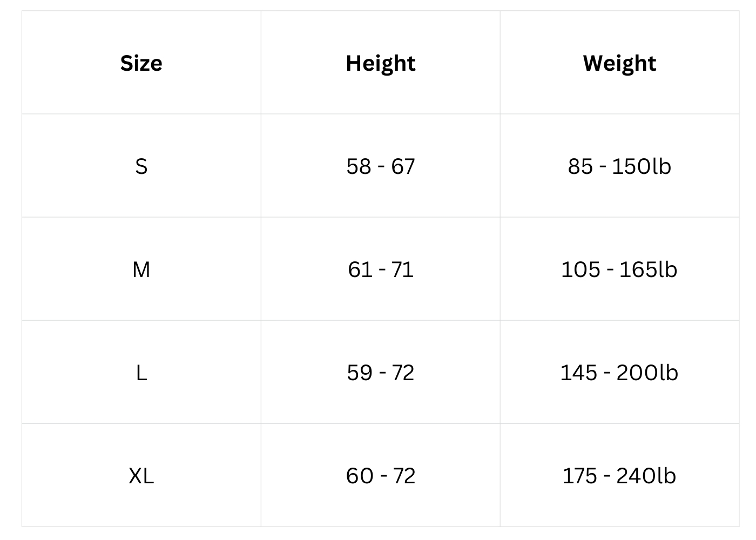Select the M size cell
Image resolution: width=756 pixels, height=540 pixels.
tap(141, 269)
